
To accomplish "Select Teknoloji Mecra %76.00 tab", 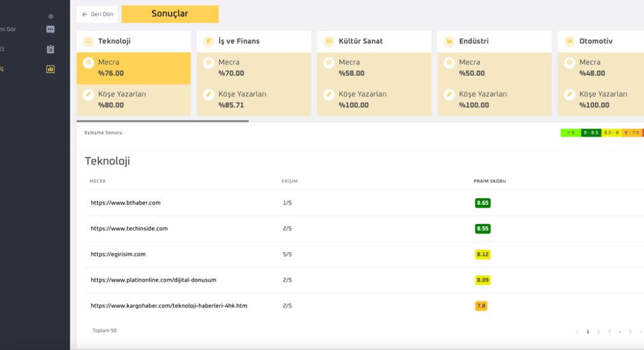I will [x=133, y=68].
